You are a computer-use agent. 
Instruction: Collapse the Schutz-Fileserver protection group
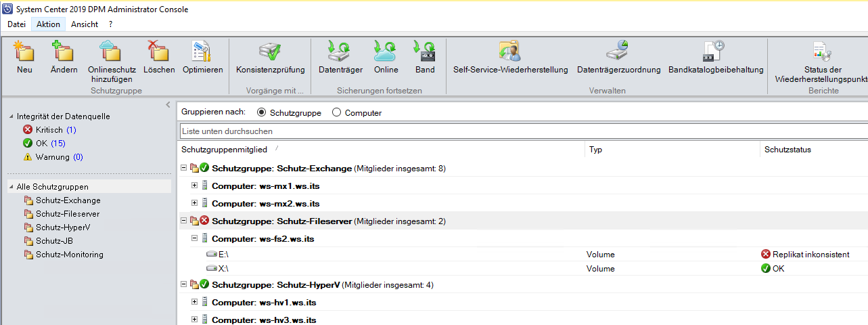point(183,221)
